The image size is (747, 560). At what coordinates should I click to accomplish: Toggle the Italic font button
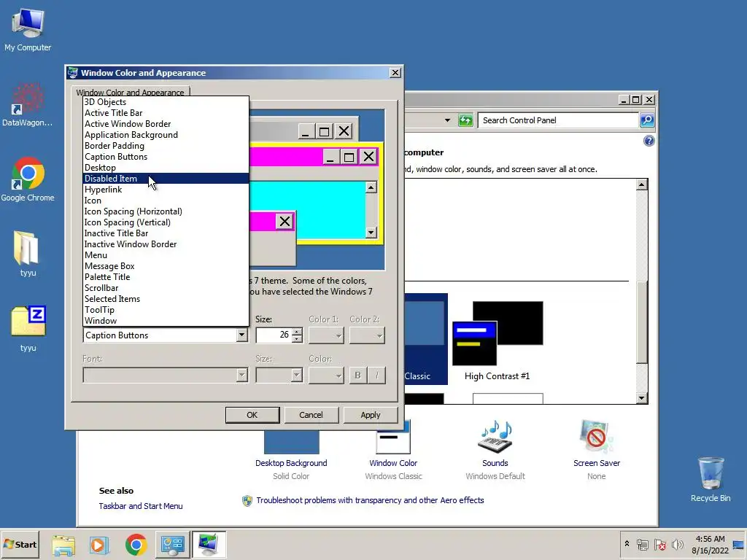[x=377, y=376]
